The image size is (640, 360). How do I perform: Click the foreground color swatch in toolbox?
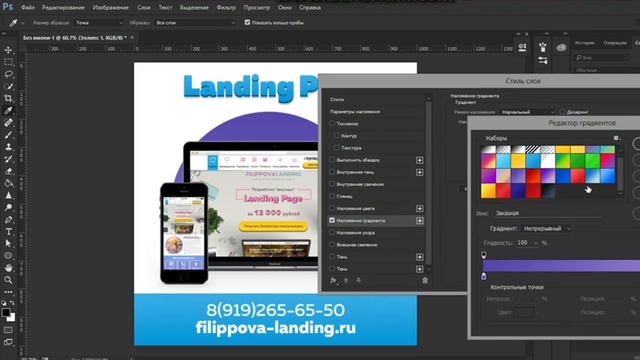6,313
